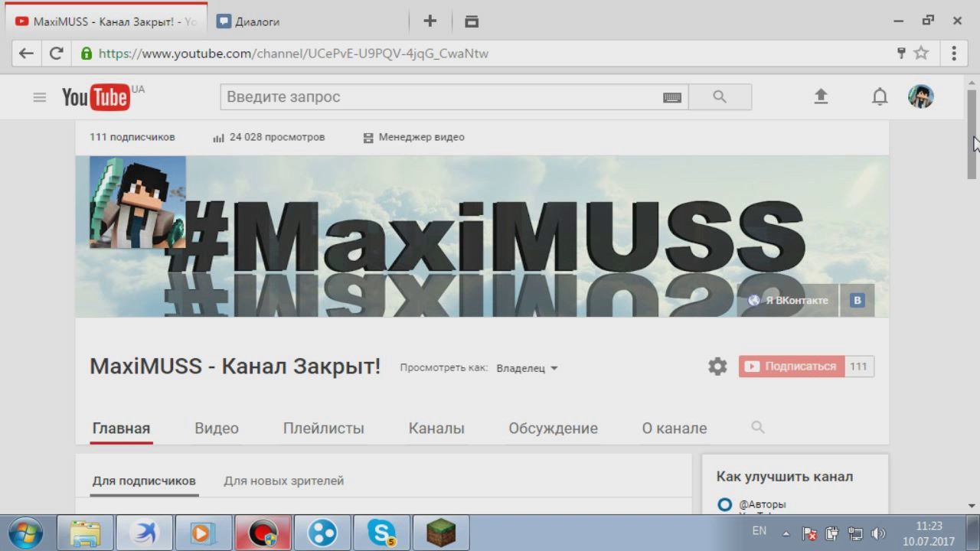This screenshot has height=551, width=980.
Task: Go back with browser back arrow
Action: click(x=26, y=54)
